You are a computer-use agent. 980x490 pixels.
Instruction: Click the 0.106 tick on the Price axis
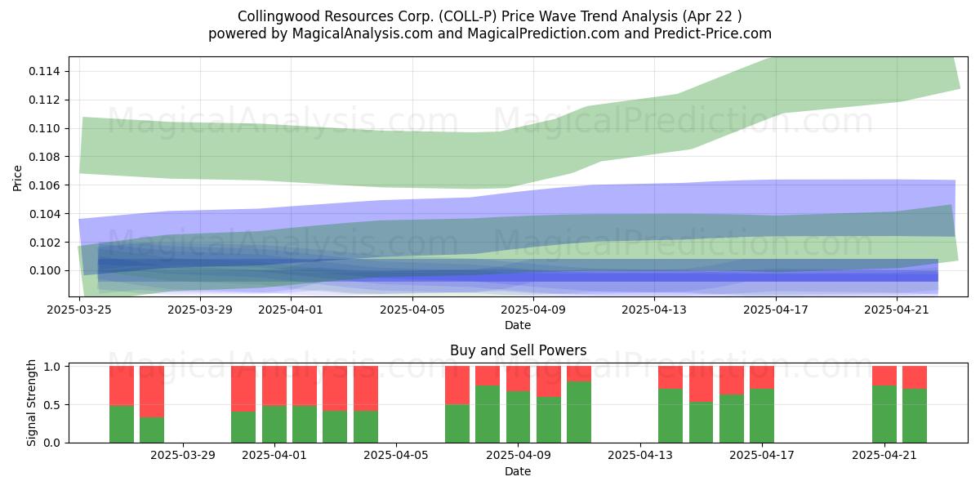[x=45, y=185]
